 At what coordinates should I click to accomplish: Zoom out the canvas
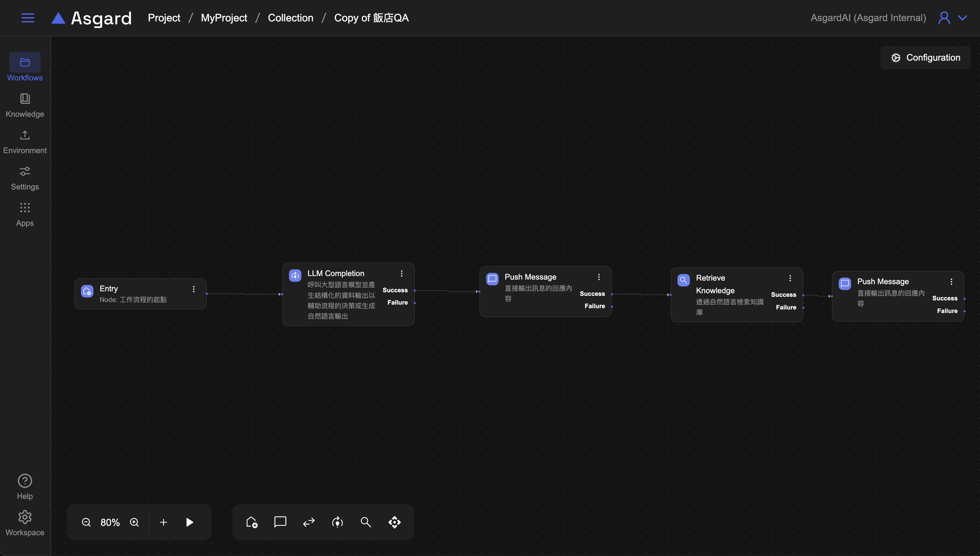(x=86, y=522)
